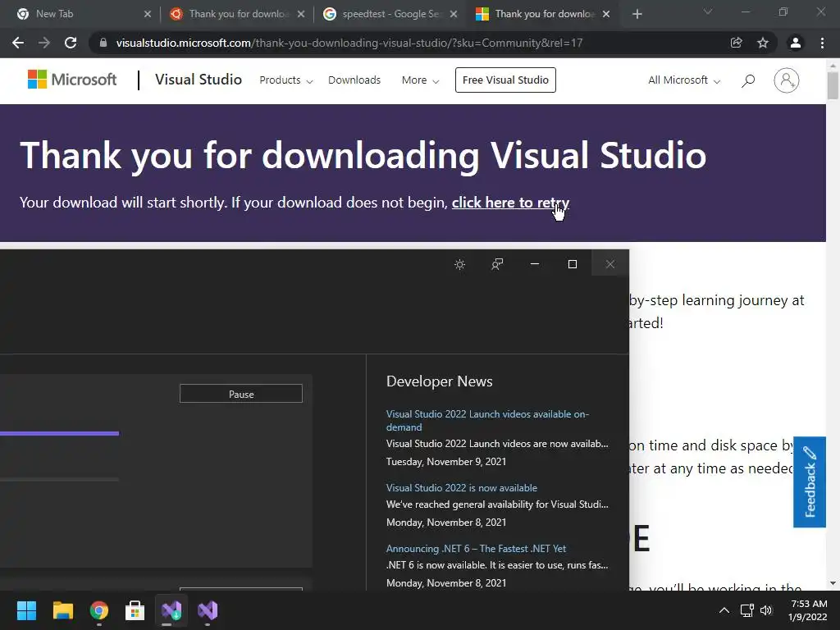Click the Microsoft logo
Screen dimensions: 840x630
coord(72,80)
